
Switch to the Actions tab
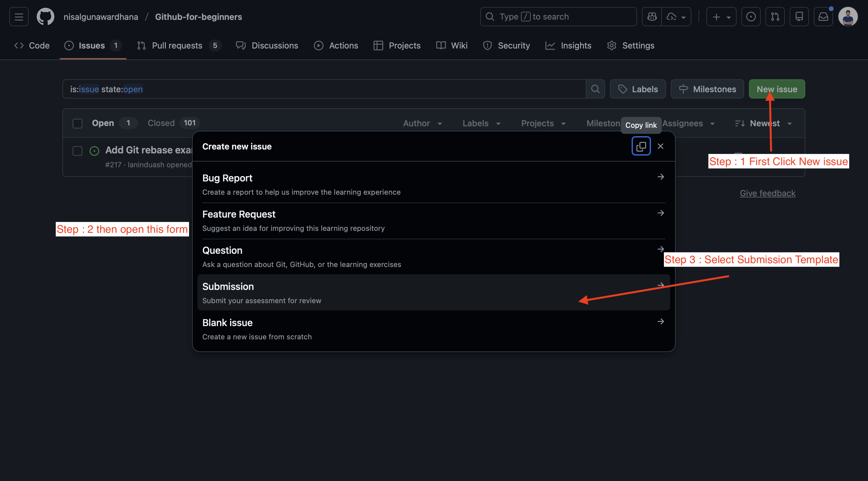pyautogui.click(x=336, y=46)
